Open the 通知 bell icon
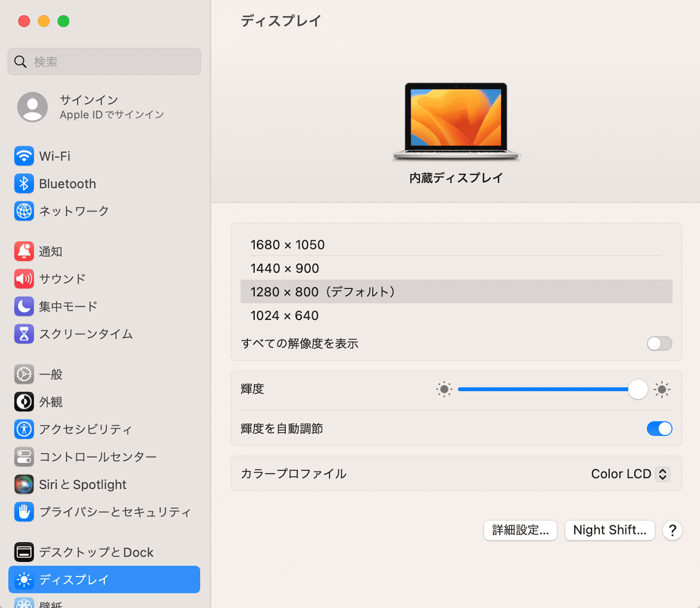Viewport: 700px width, 608px height. click(24, 251)
